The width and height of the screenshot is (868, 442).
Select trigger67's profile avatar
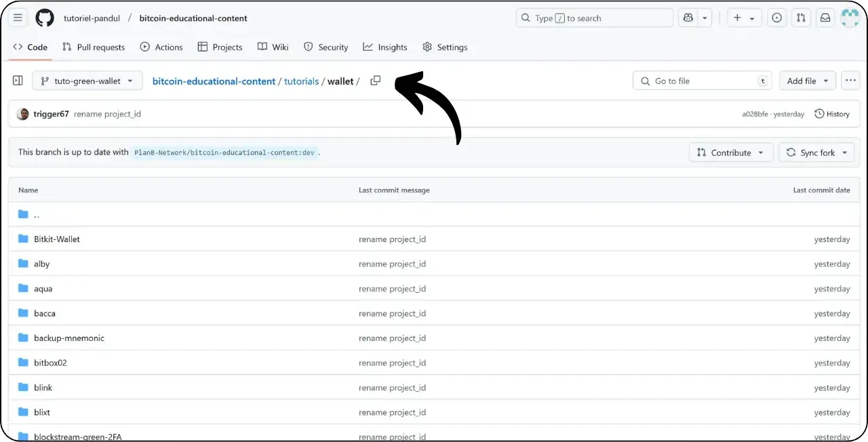[22, 113]
